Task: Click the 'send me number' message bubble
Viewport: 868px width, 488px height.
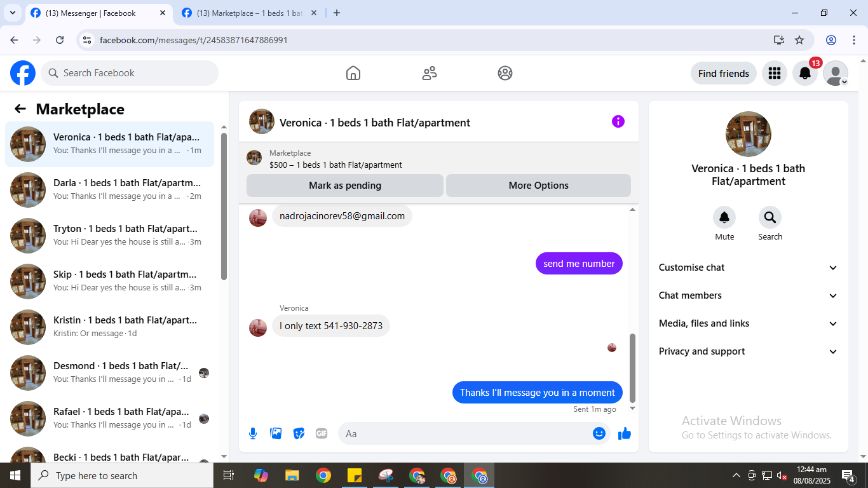Action: (x=579, y=264)
